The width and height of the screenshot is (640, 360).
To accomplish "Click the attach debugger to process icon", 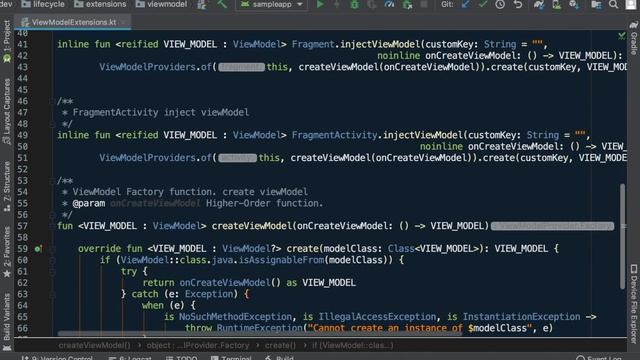I will (x=407, y=4).
